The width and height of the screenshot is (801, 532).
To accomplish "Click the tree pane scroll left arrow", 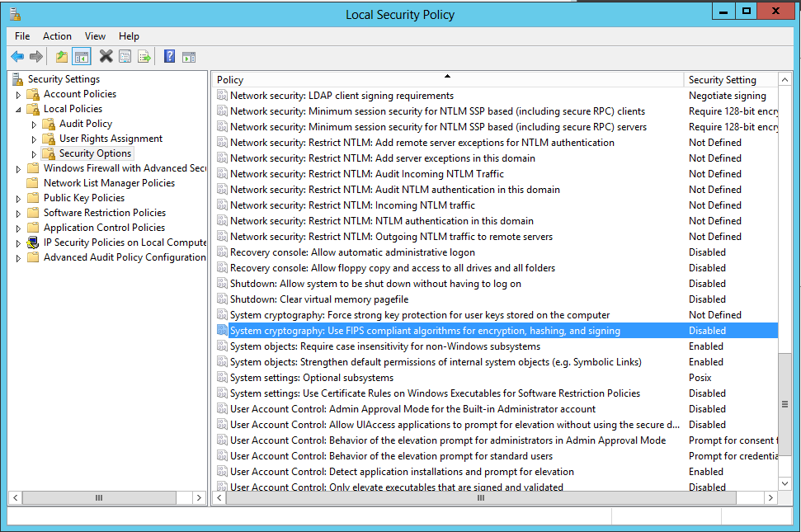I will (x=16, y=497).
